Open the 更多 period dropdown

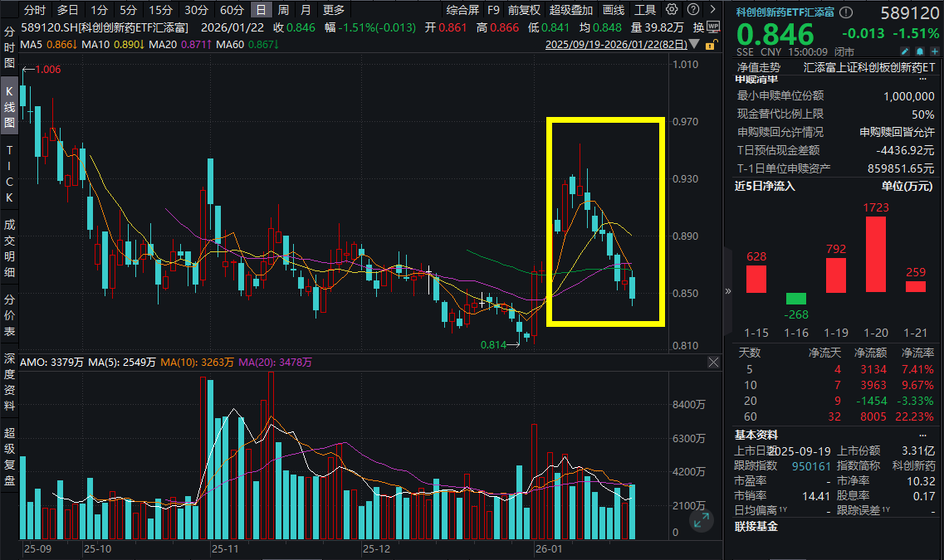click(x=334, y=10)
